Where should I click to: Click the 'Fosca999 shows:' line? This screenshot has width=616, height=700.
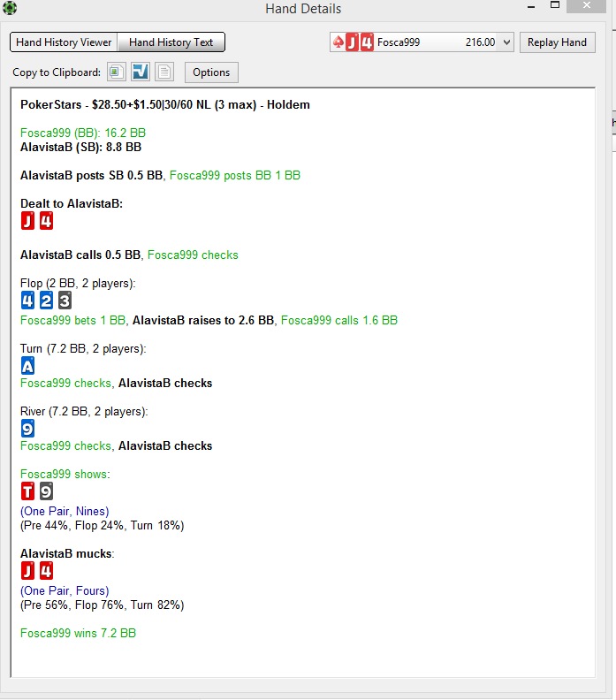[x=65, y=474]
